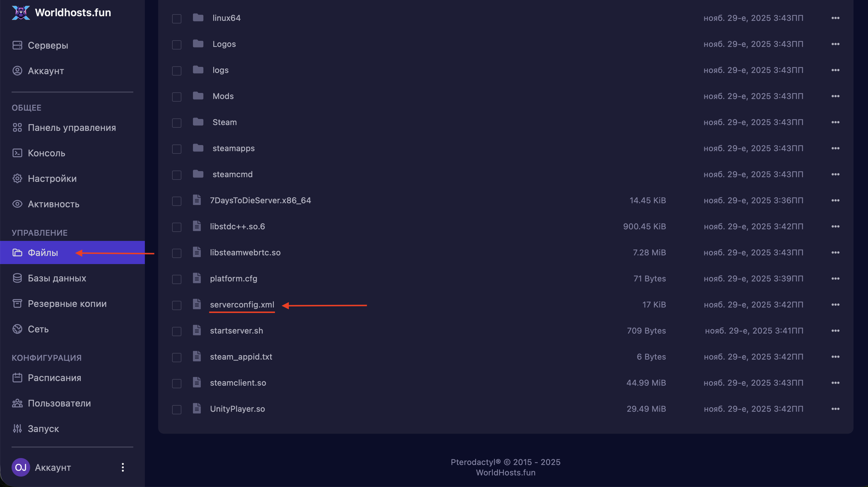Screen dimensions: 868x487
Task: Click the Сеть globe icon
Action: tap(17, 329)
